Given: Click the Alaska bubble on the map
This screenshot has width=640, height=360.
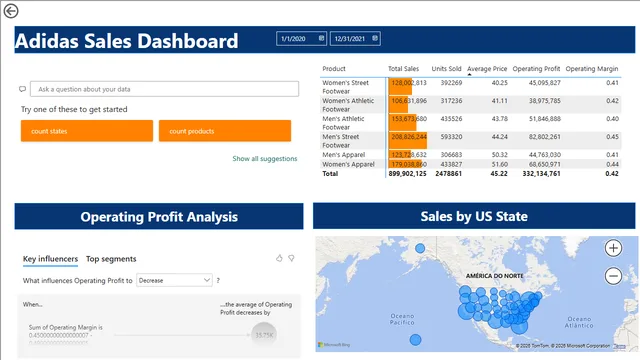Looking at the screenshot, I should [x=420, y=248].
